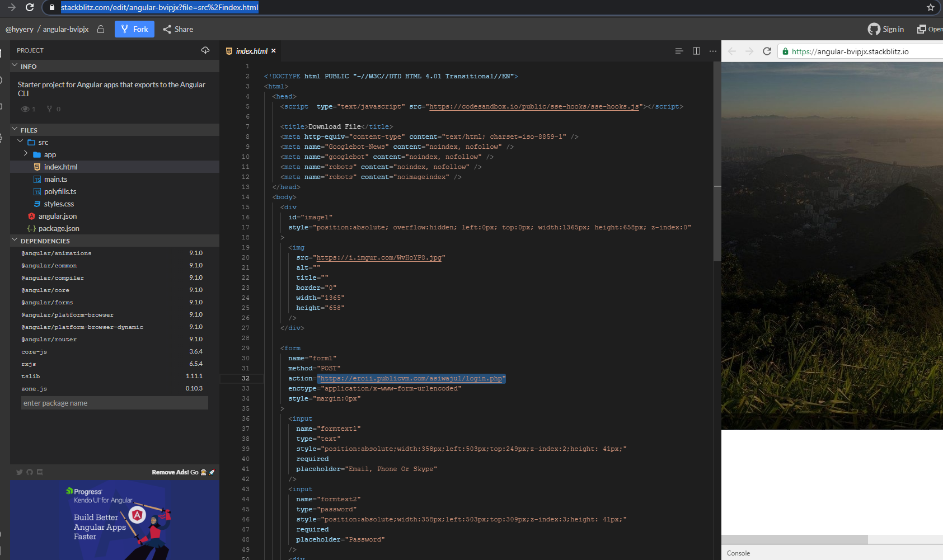Click the views eye icon
This screenshot has width=943, height=560.
tap(25, 109)
